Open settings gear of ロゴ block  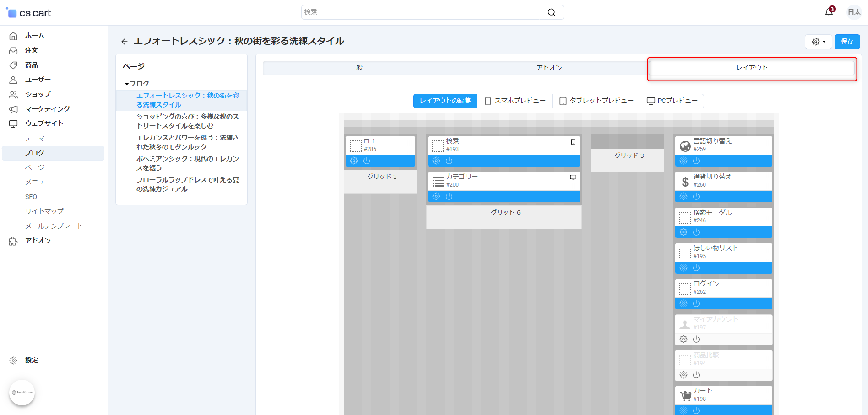pyautogui.click(x=354, y=161)
